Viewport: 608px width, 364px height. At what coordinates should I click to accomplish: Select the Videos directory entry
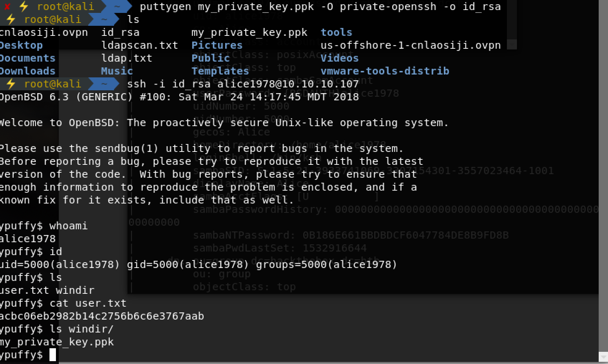coord(339,58)
